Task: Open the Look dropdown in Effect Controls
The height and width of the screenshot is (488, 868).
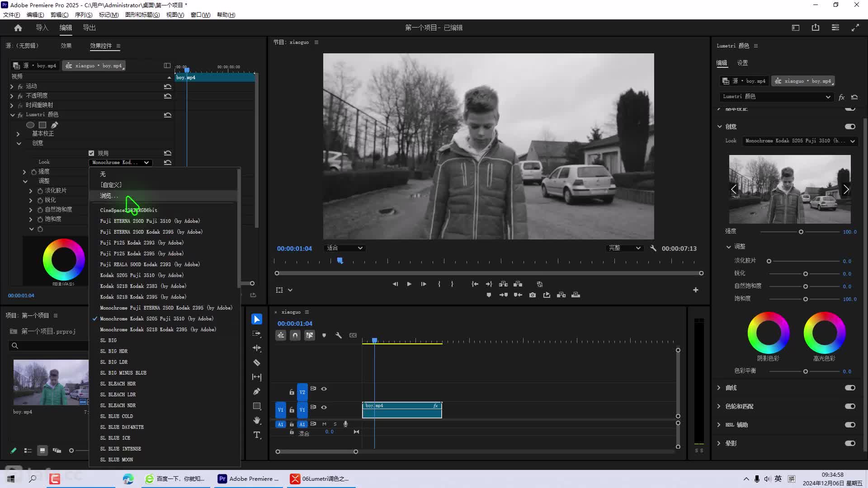Action: (120, 163)
